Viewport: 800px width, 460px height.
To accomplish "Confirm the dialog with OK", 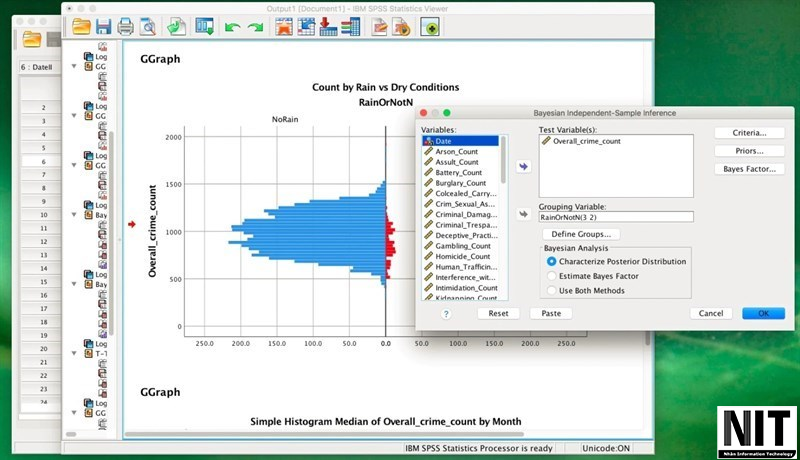I will pos(763,314).
